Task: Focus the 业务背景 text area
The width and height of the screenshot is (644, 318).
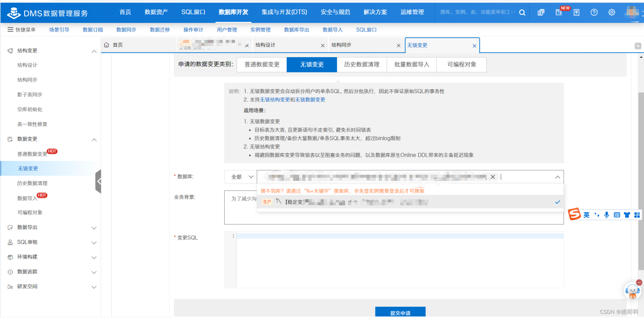Action: pyautogui.click(x=394, y=207)
